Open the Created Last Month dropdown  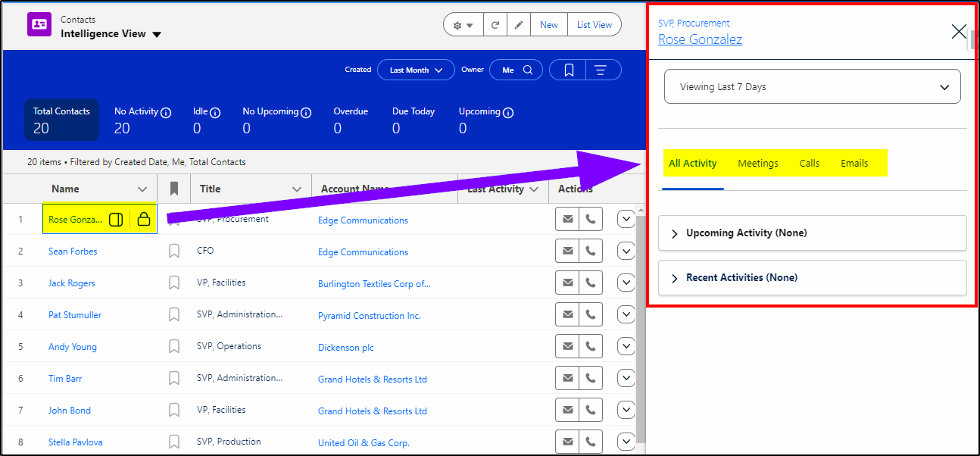click(416, 70)
